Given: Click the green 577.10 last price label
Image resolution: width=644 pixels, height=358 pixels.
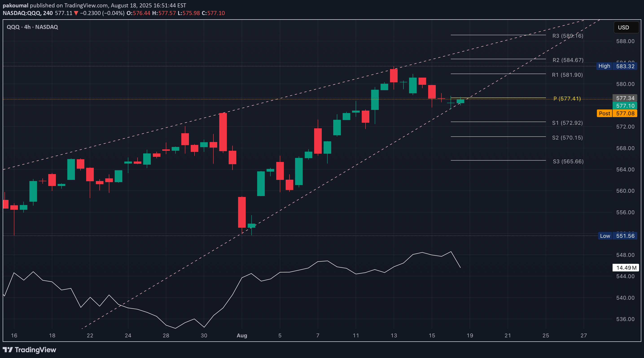Looking at the screenshot, I should [x=625, y=106].
